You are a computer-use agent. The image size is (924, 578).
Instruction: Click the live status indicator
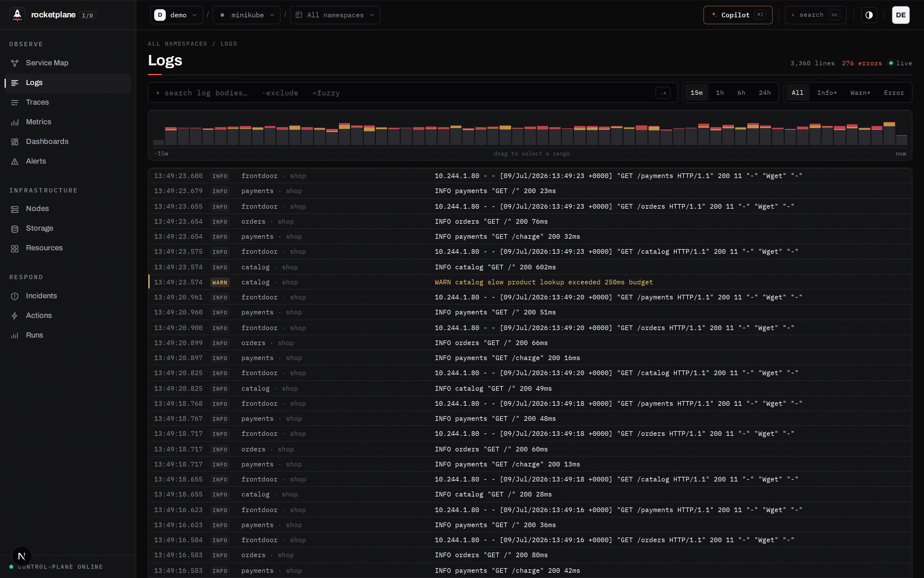[x=900, y=64]
